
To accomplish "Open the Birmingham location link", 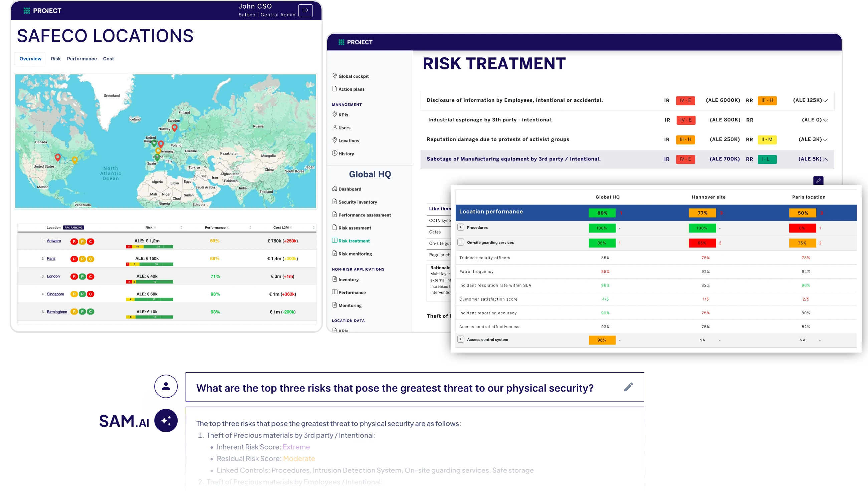I will (x=57, y=312).
